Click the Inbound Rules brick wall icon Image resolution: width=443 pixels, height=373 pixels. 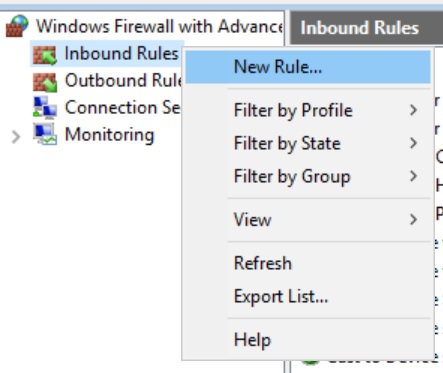pos(45,54)
